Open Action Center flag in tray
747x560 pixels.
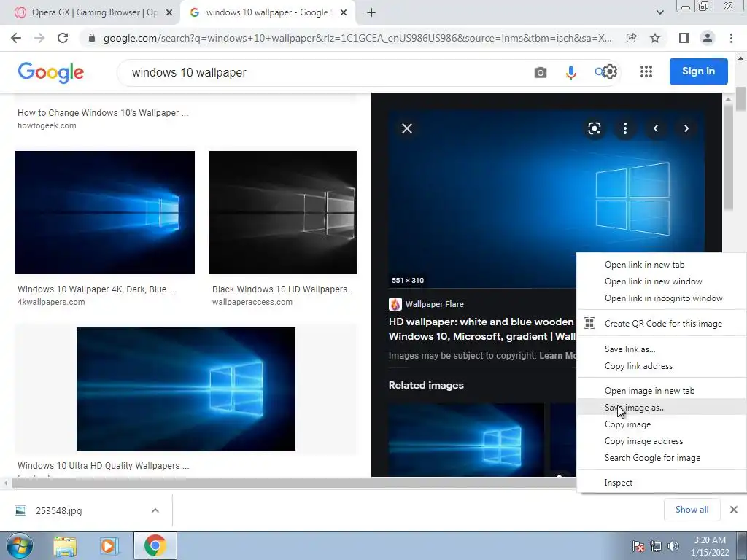[x=638, y=545]
